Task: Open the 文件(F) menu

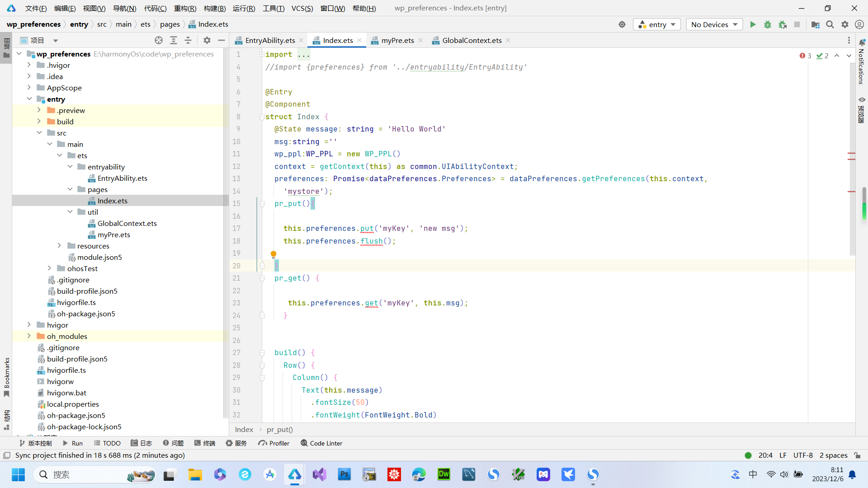Action: (36, 8)
